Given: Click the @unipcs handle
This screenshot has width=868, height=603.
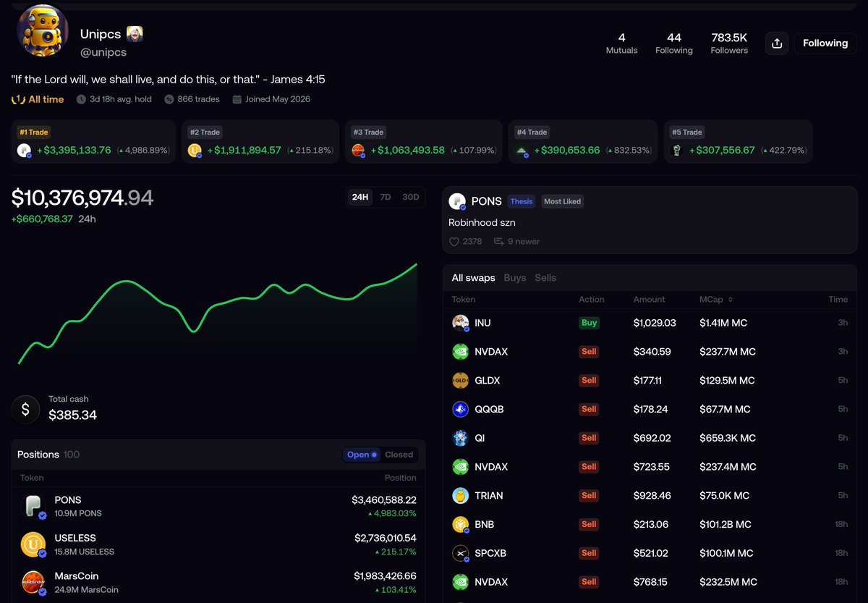Looking at the screenshot, I should (x=103, y=52).
